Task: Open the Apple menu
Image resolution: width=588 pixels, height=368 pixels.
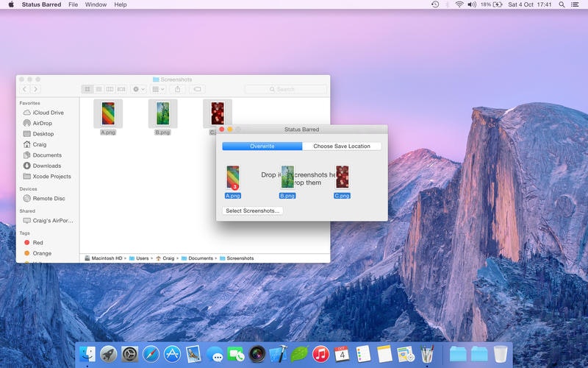Action: pyautogui.click(x=11, y=4)
